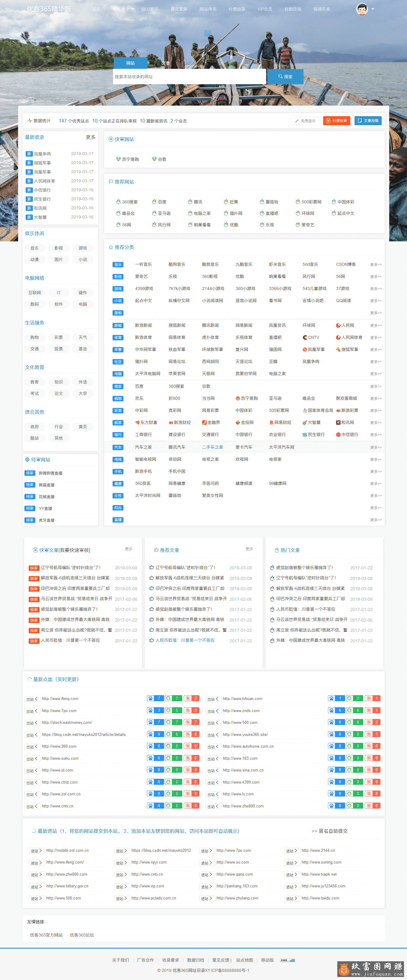Open 更多>> on the 星相 category row
This screenshot has height=980, width=407.
tap(376, 313)
